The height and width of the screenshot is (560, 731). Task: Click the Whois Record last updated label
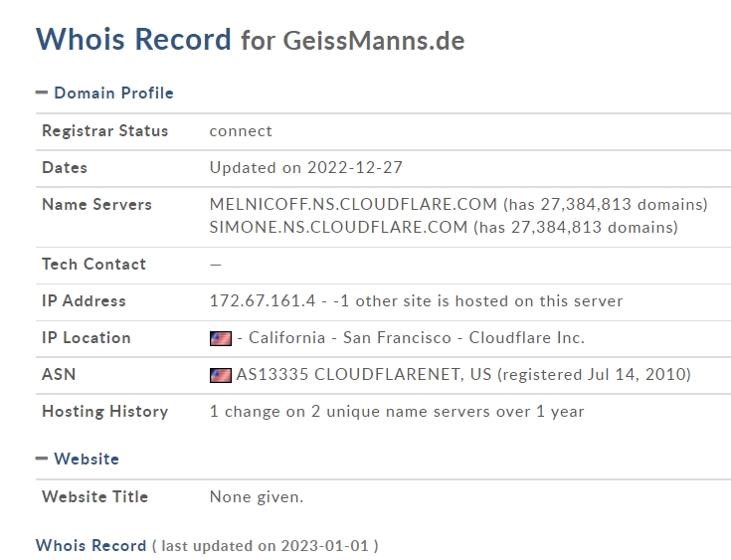coord(266,546)
